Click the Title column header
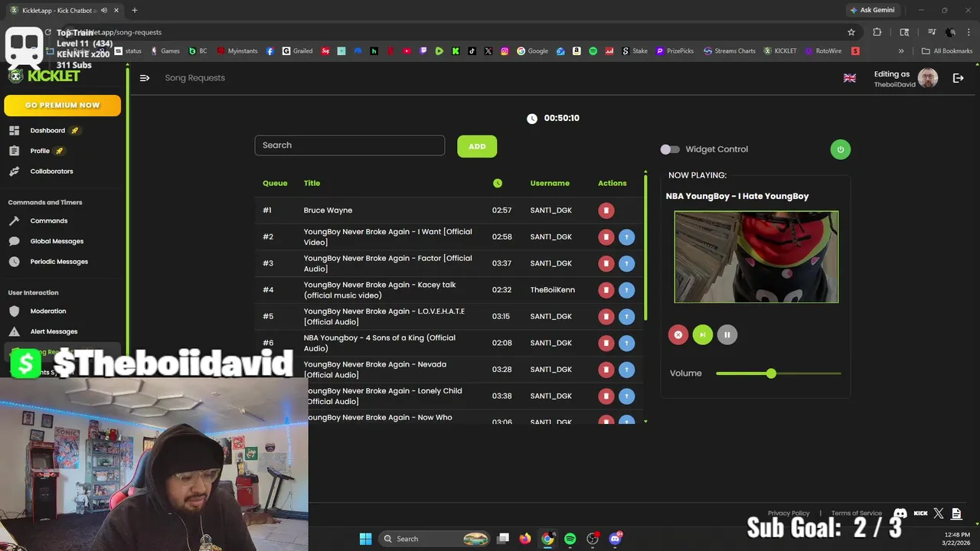This screenshot has height=551, width=980. (x=312, y=184)
